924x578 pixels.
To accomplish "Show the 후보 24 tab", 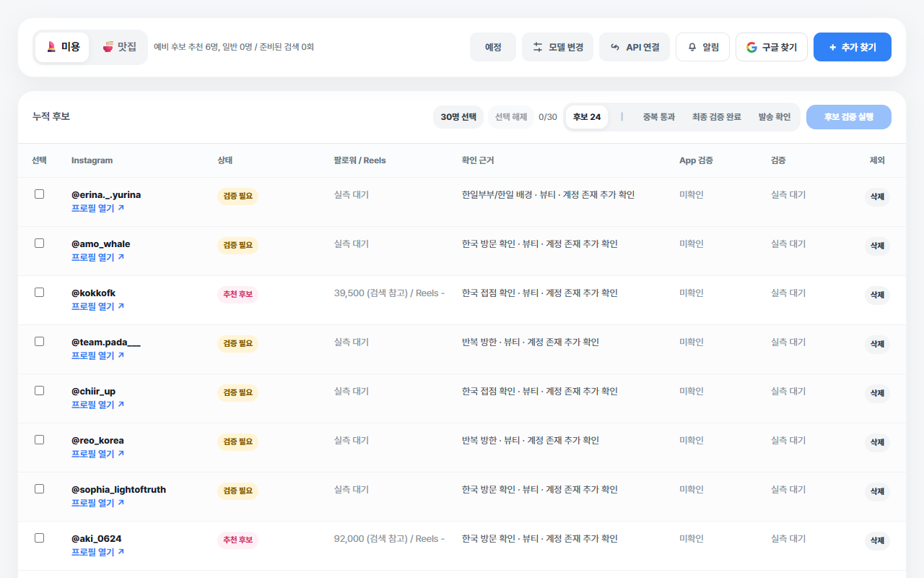I will (x=587, y=117).
